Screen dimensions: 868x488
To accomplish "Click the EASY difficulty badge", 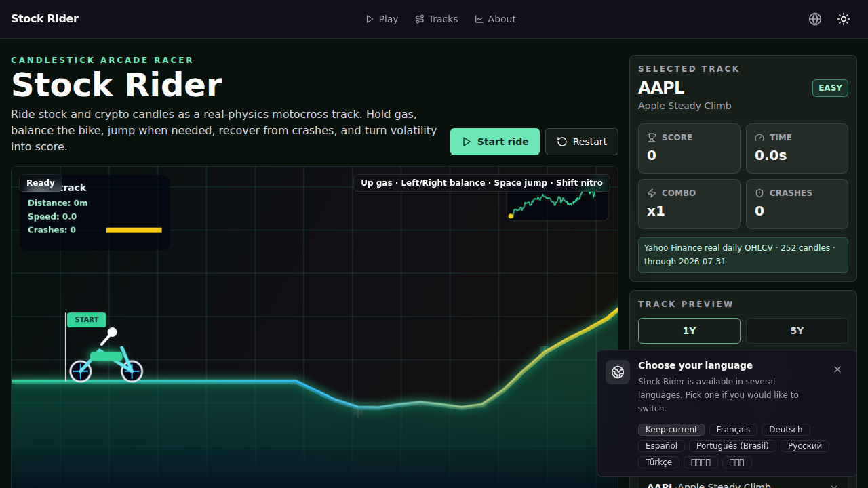I will [830, 88].
